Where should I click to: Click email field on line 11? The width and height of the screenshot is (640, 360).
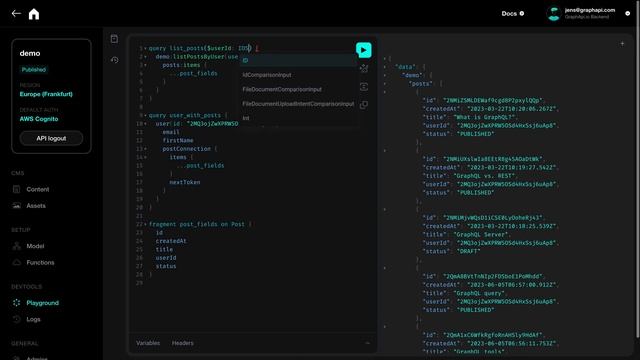click(x=171, y=132)
